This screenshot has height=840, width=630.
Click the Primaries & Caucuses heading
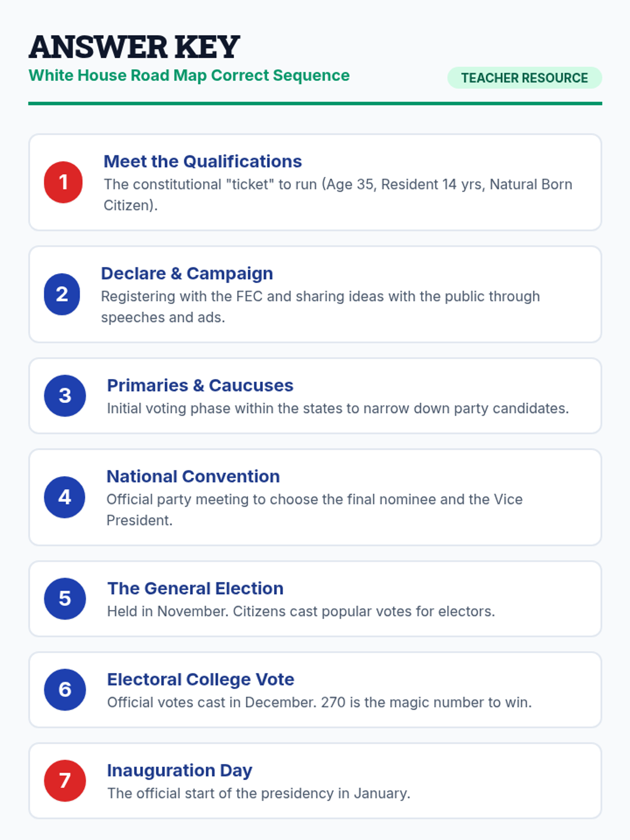(x=200, y=385)
